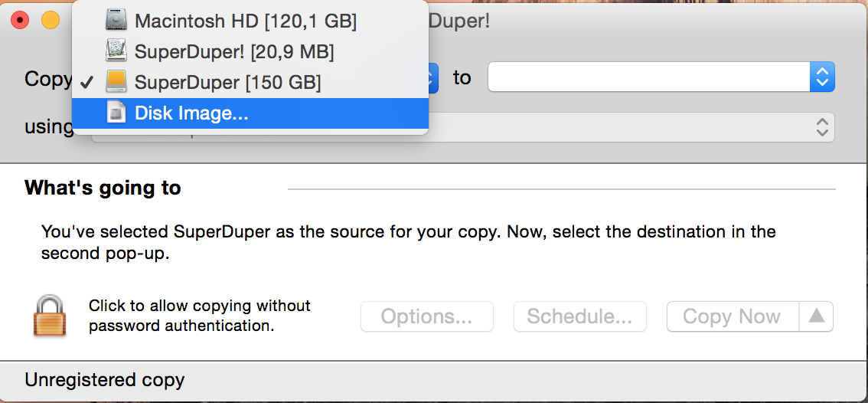Image resolution: width=868 pixels, height=403 pixels.
Task: Click the Macintosh HD hard drive icon
Action: (x=116, y=21)
